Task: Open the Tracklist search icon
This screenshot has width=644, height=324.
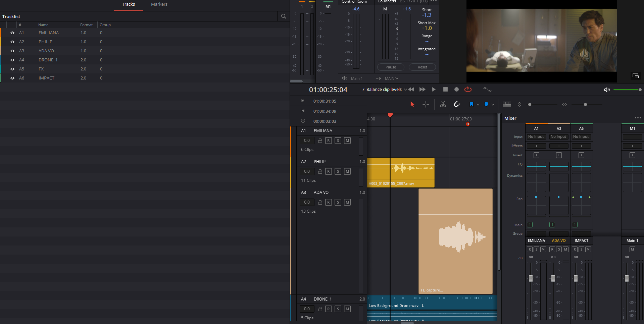Action: (284, 16)
